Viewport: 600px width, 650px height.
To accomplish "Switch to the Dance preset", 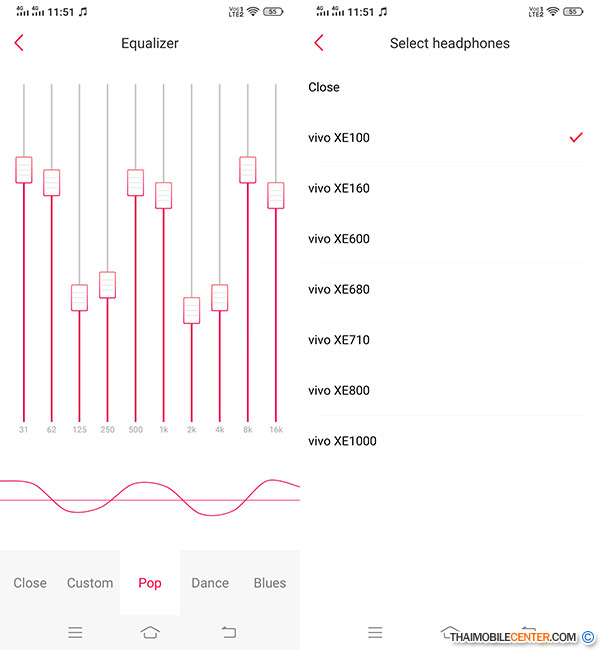I will point(210,583).
